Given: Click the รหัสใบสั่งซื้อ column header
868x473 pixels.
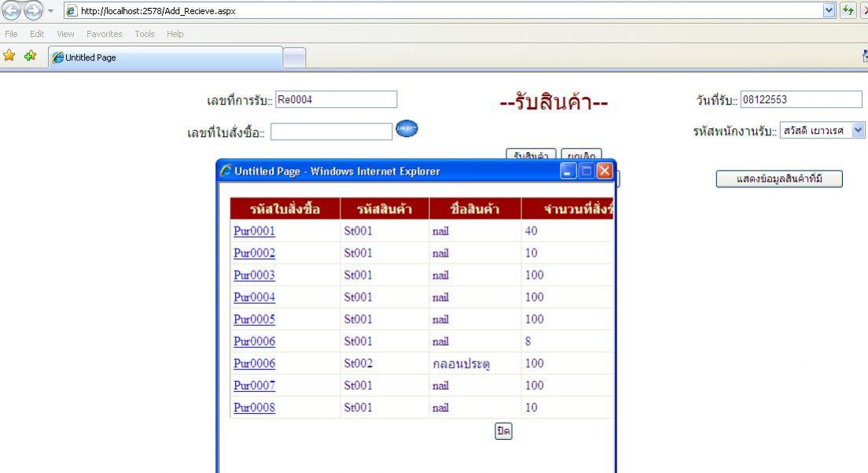Looking at the screenshot, I should click(x=285, y=209).
